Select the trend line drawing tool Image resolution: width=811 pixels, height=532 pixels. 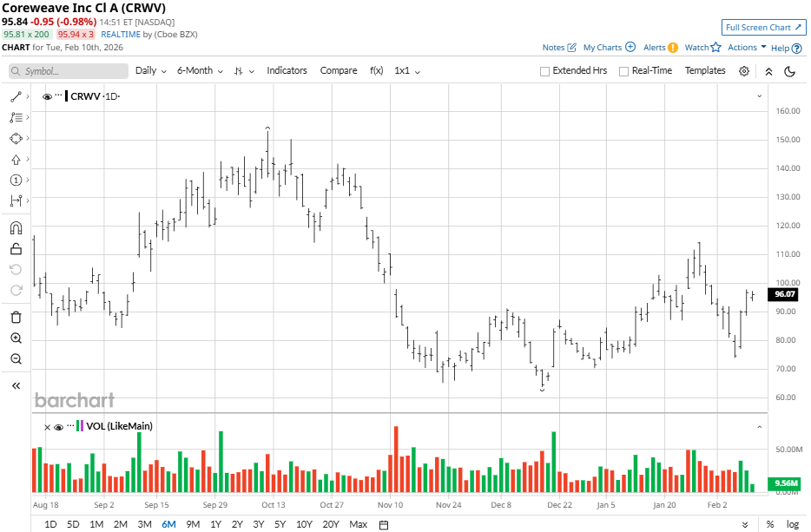(x=16, y=96)
